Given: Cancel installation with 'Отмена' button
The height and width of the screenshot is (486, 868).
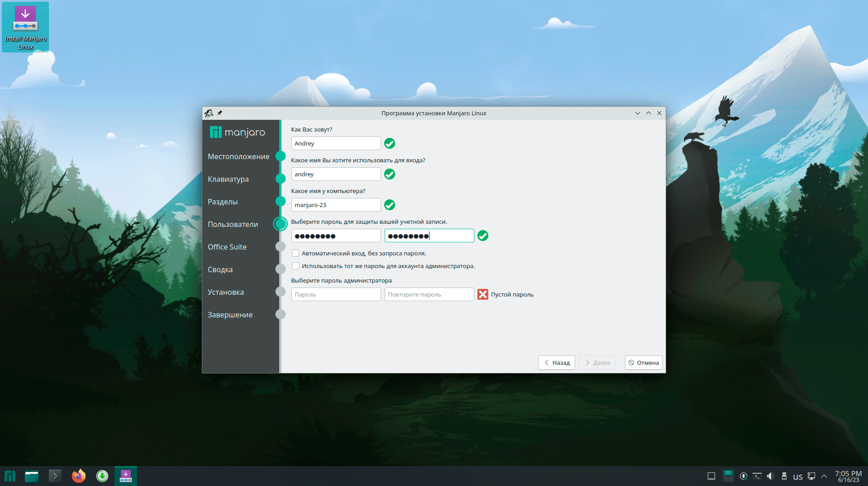Looking at the screenshot, I should tap(644, 363).
